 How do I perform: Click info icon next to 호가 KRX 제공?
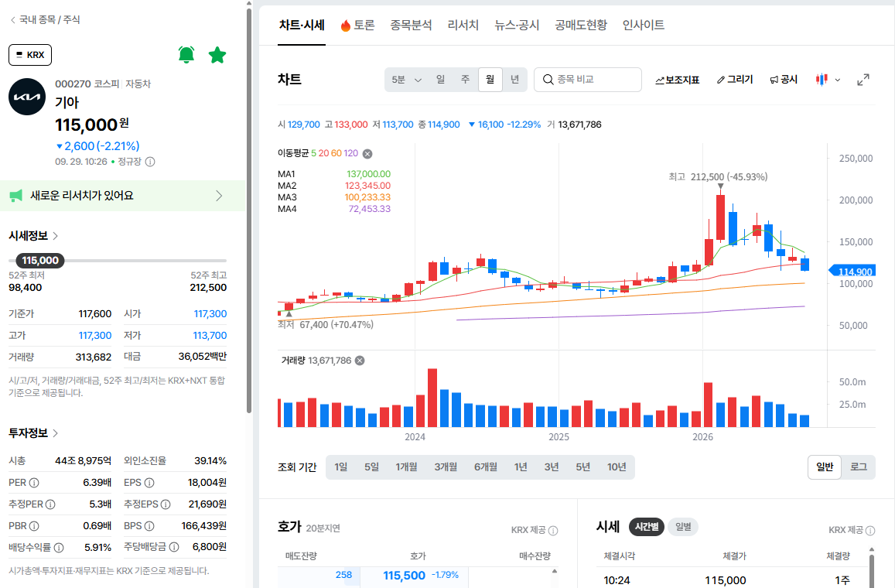point(553,530)
